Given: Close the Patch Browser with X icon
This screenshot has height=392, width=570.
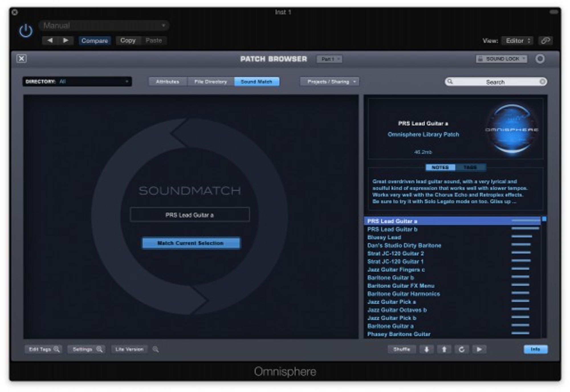Looking at the screenshot, I should click(21, 59).
